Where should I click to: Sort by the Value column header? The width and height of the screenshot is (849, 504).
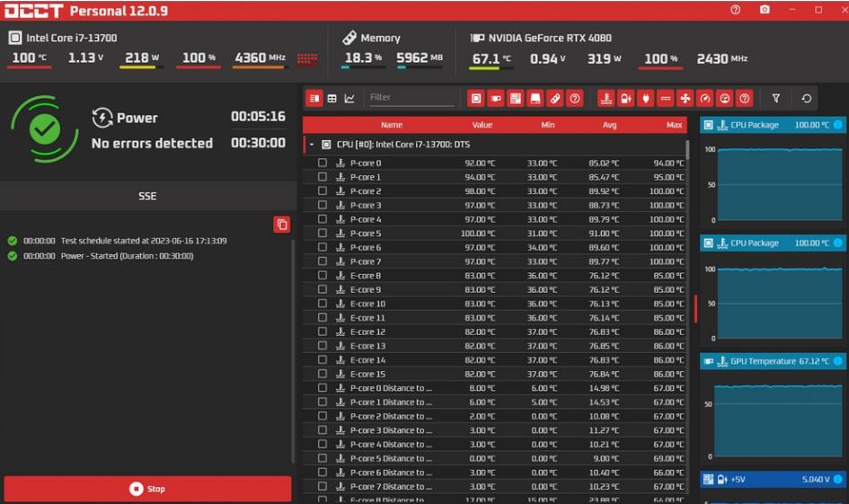tap(482, 125)
